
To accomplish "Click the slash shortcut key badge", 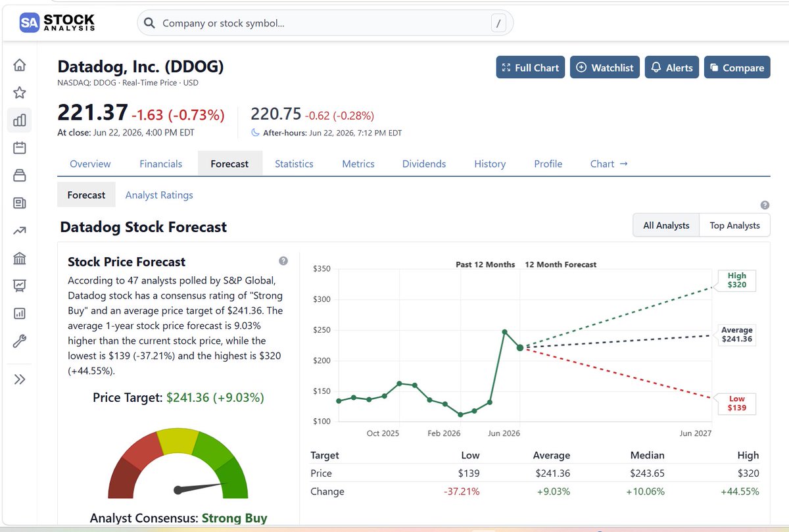I will (x=498, y=24).
